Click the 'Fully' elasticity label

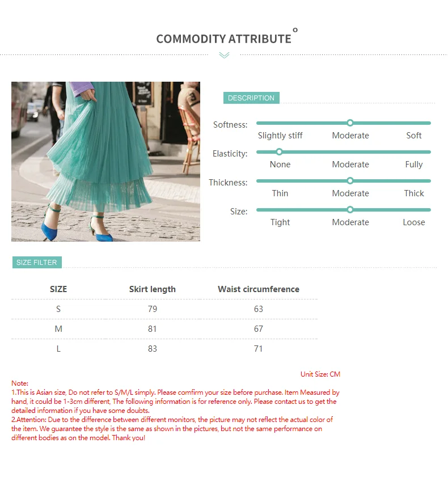[x=413, y=164]
